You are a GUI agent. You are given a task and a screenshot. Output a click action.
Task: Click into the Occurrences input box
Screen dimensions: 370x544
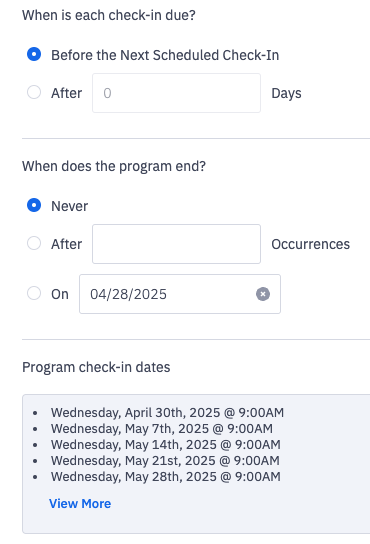[x=176, y=244]
